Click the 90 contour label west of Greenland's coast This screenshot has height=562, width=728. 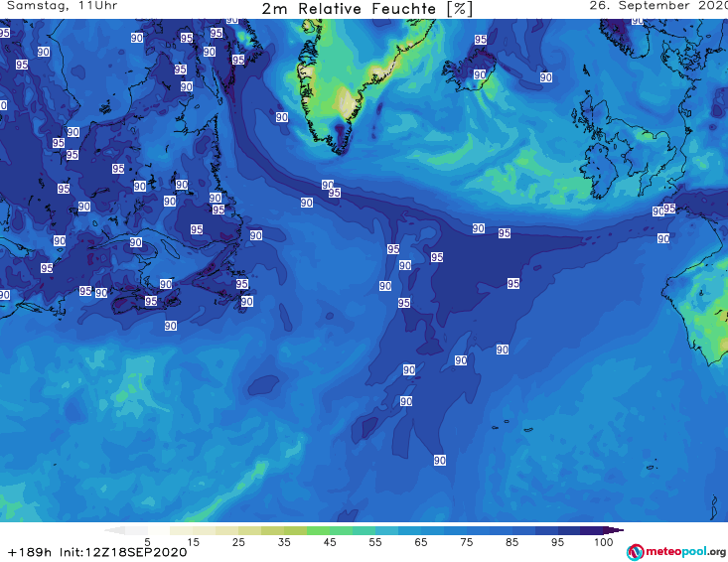pyautogui.click(x=282, y=117)
